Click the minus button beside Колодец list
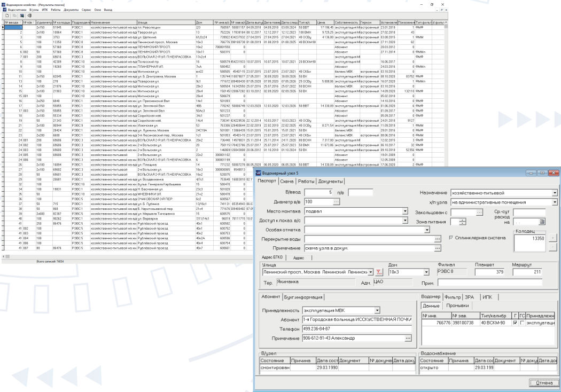Viewport: 561px width, 392px height. tap(553, 247)
